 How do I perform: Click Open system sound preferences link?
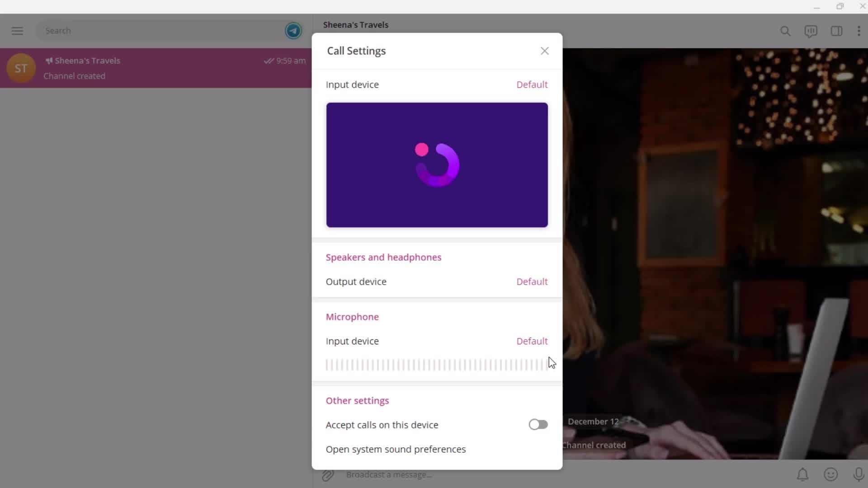point(395,449)
